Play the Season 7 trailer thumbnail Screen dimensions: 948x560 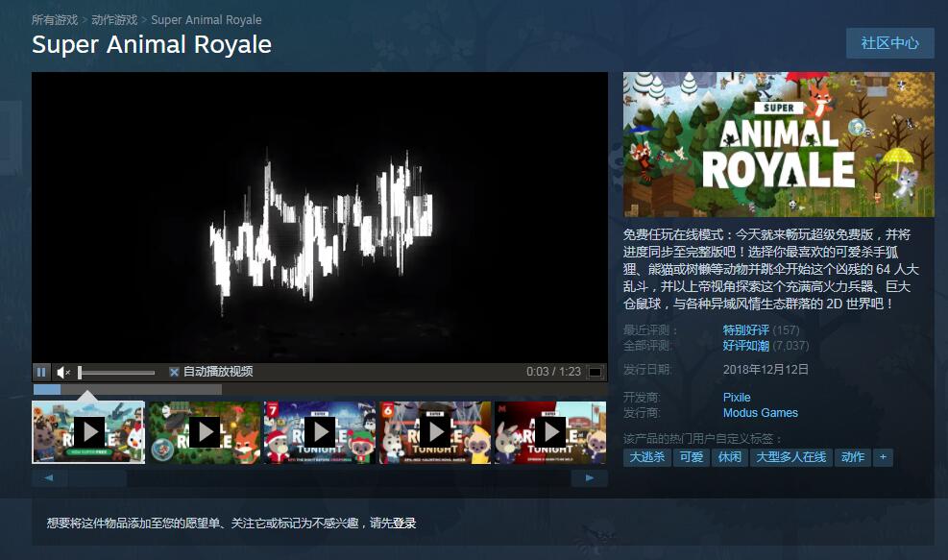tap(320, 432)
